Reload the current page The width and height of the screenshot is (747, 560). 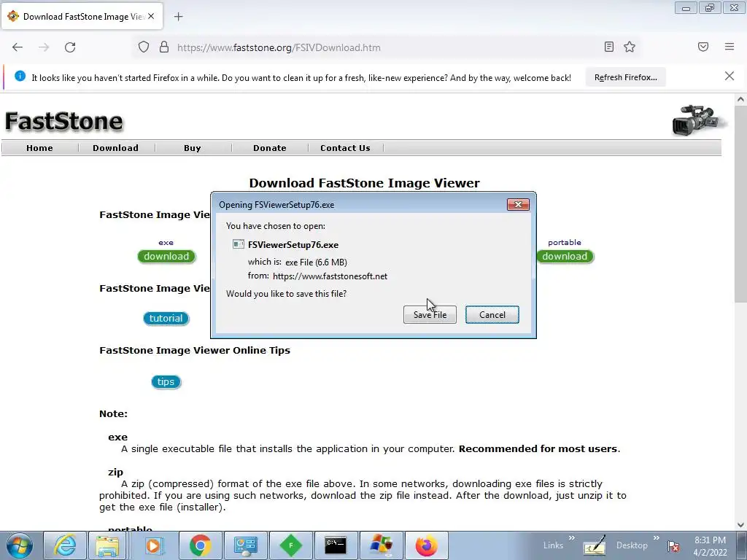coord(70,47)
